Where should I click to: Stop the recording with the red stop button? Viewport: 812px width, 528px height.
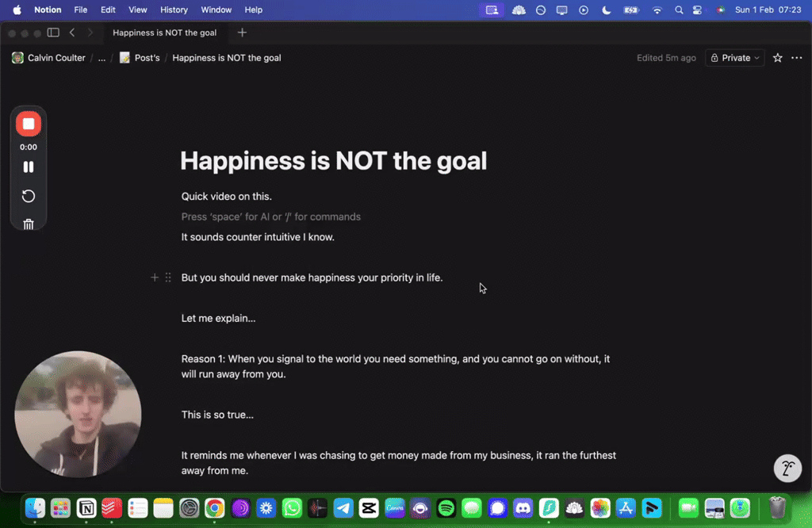coord(29,124)
